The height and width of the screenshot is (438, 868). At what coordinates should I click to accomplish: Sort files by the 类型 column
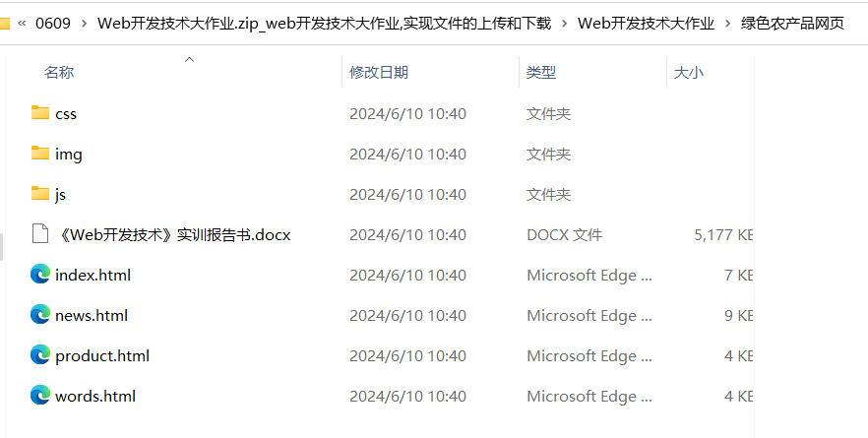click(x=541, y=72)
